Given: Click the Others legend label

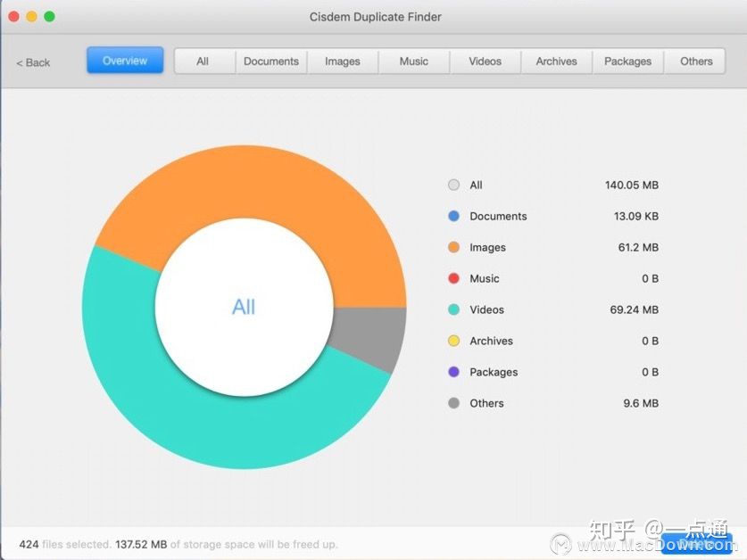Looking at the screenshot, I should point(486,403).
